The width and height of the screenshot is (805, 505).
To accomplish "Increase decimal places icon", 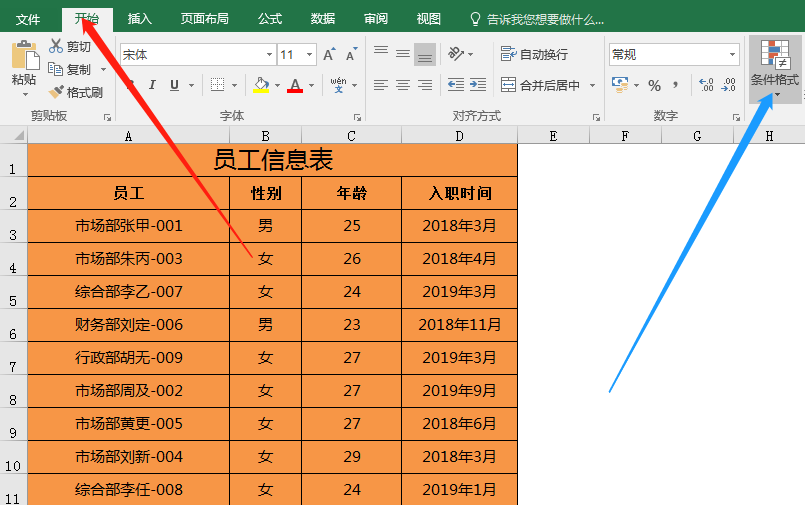I will coord(706,85).
